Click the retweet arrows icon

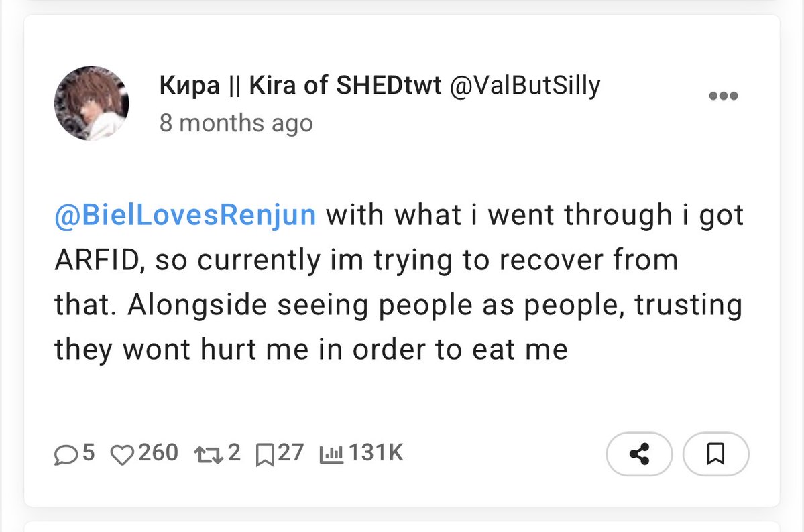[208, 454]
